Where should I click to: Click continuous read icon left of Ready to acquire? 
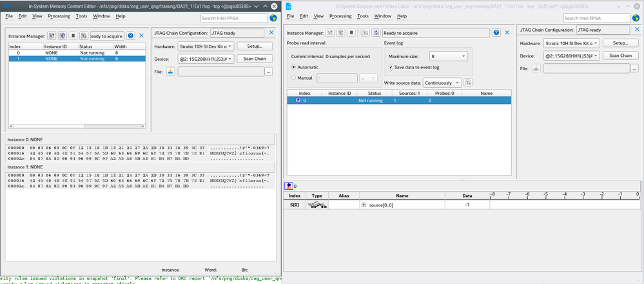click(376, 32)
